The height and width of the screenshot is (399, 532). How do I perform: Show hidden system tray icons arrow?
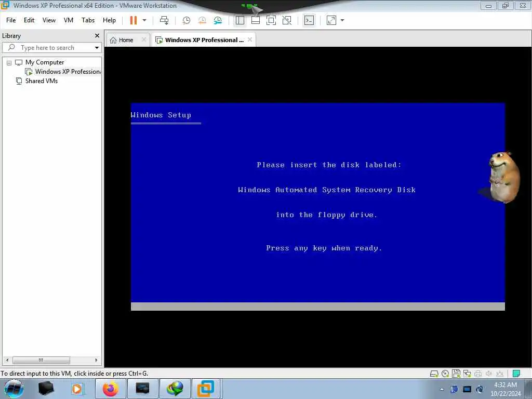[442, 390]
